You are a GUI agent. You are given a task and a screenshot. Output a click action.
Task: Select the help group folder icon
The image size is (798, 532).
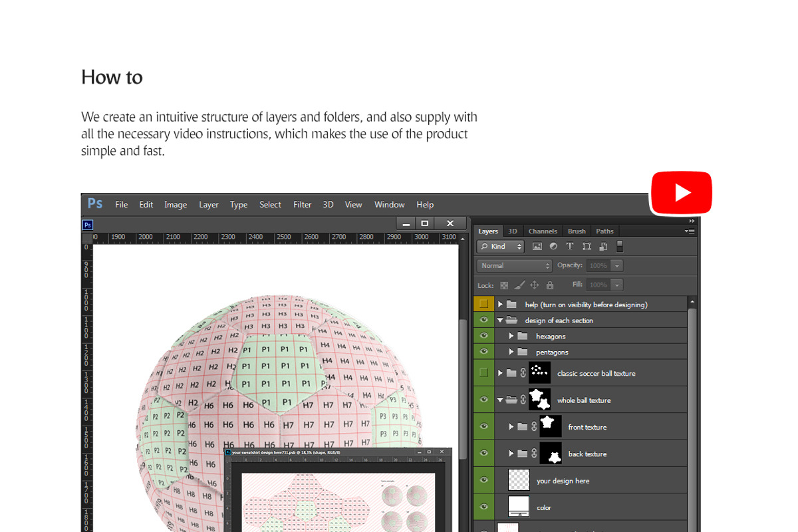[511, 304]
